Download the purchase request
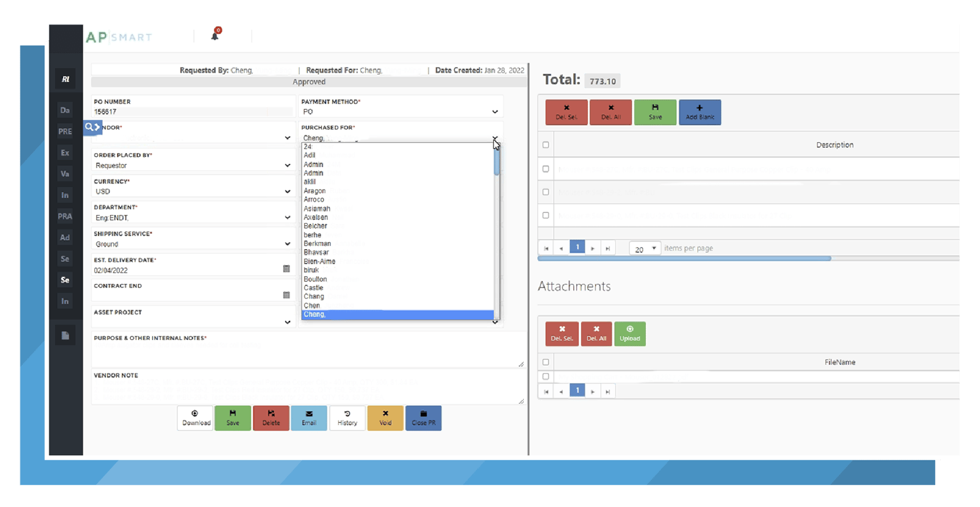The height and width of the screenshot is (507, 980). [195, 418]
